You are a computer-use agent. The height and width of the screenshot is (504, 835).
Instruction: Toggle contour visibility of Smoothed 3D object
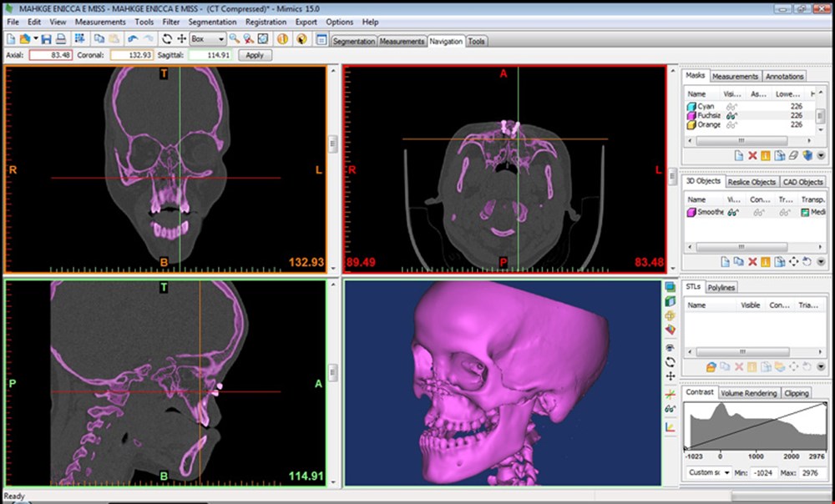click(x=759, y=212)
